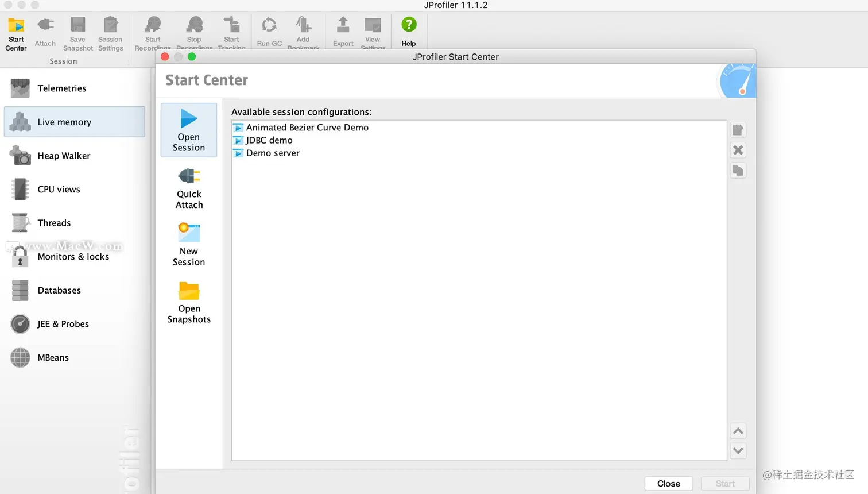
Task: Select the Open Session tab
Action: tap(189, 130)
